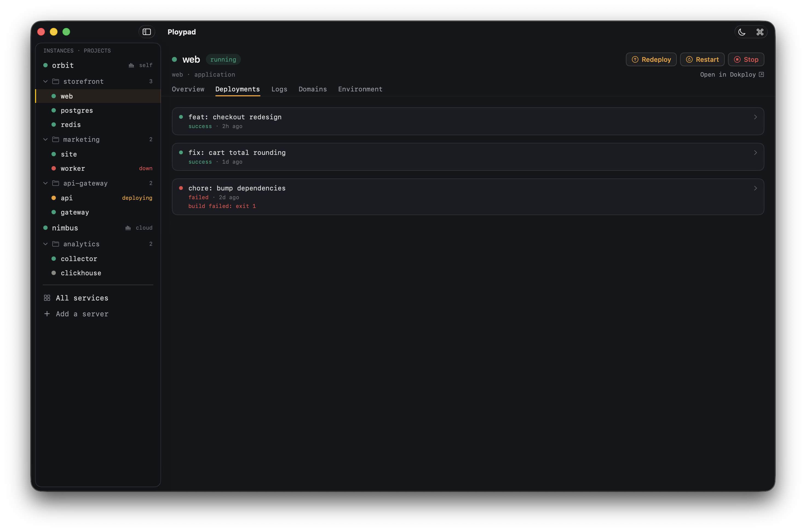The image size is (806, 532).
Task: Expand the feat: checkout redesign deployment arrow
Action: (x=755, y=117)
